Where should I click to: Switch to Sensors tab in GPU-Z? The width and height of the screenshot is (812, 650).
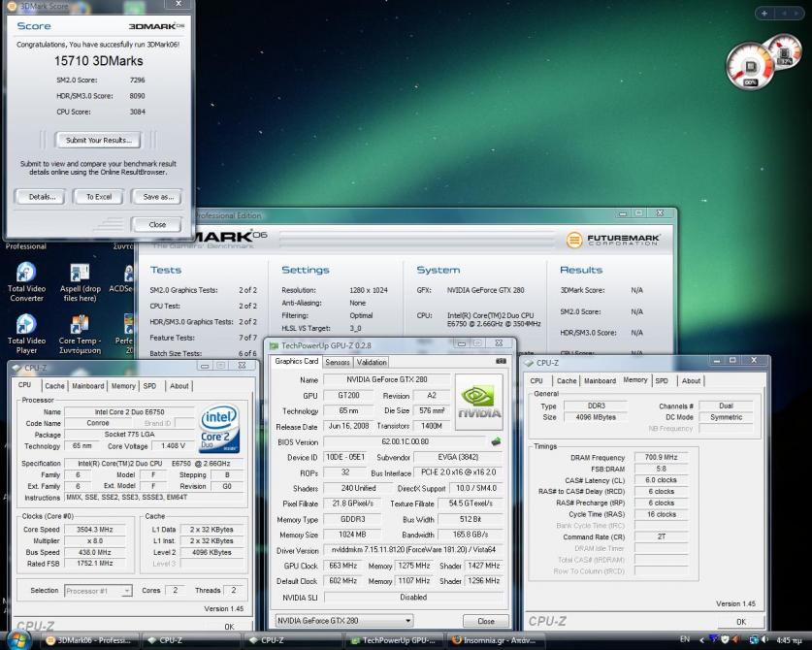click(x=338, y=362)
